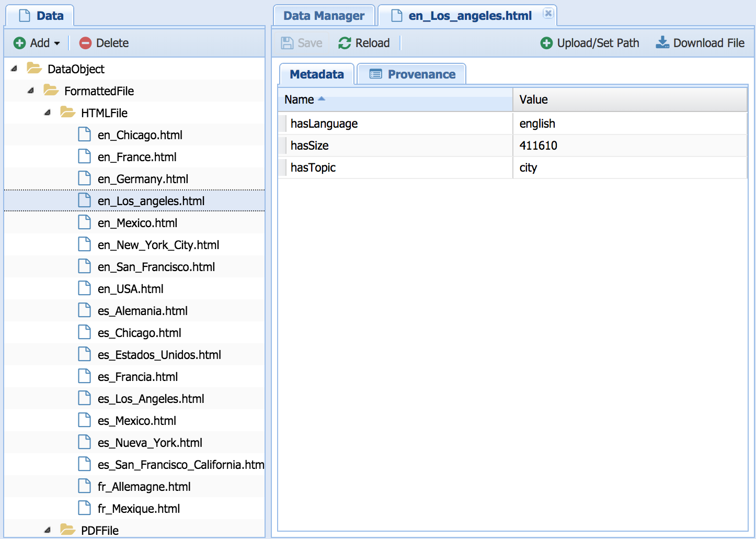Switch to the Provenance tab
The width and height of the screenshot is (756, 539).
412,74
